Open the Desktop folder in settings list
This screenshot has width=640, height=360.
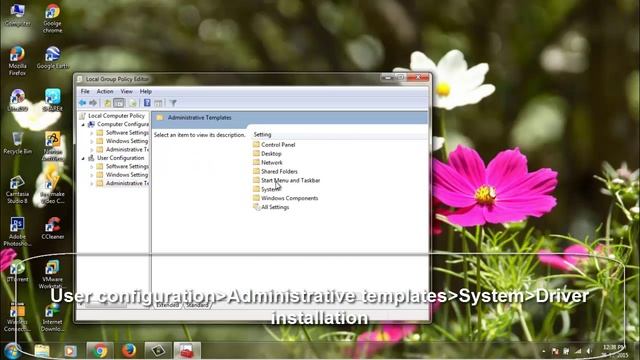(271, 153)
